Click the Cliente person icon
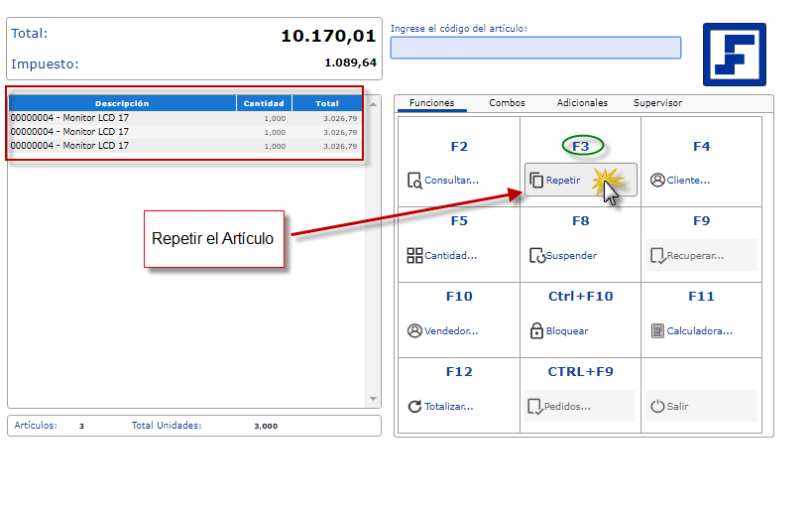 [x=657, y=180]
